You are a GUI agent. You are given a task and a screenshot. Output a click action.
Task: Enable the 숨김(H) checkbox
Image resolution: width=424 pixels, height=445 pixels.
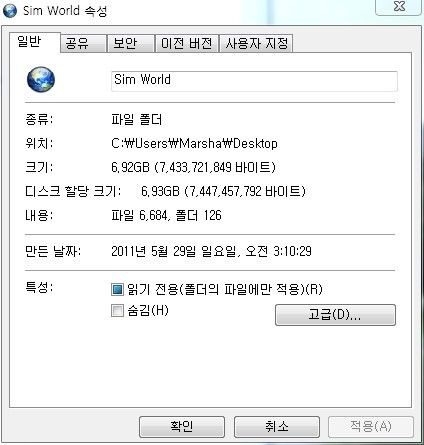pyautogui.click(x=117, y=311)
